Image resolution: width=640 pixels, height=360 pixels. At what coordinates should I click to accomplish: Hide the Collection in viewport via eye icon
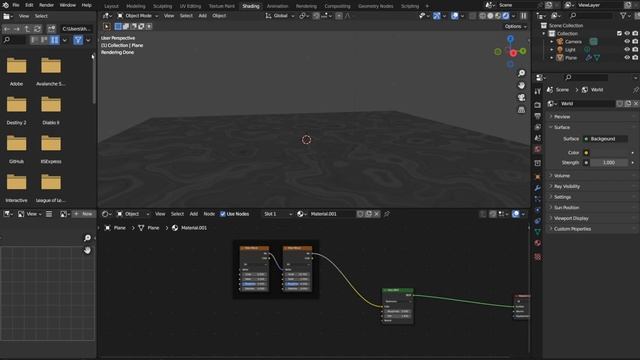[x=627, y=33]
